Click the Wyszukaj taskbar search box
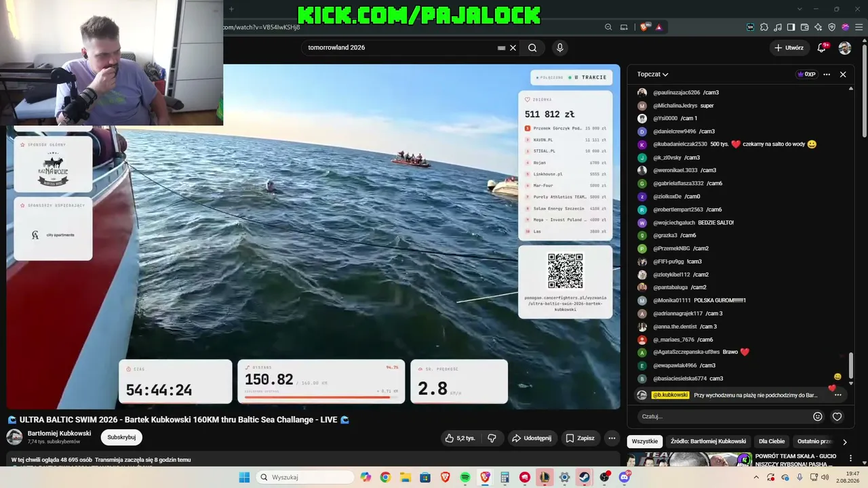 (x=304, y=477)
